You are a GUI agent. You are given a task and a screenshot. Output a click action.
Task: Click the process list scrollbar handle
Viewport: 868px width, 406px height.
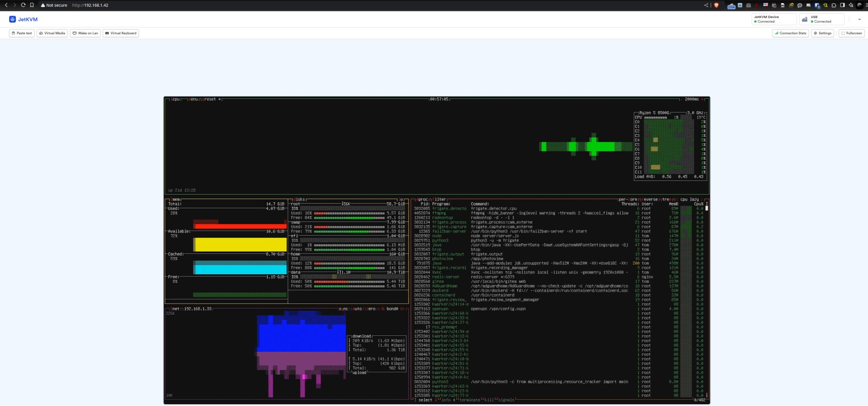point(707,208)
